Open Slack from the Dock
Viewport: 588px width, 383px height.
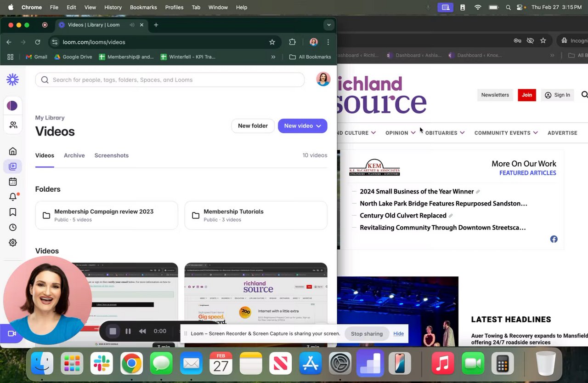(x=102, y=364)
